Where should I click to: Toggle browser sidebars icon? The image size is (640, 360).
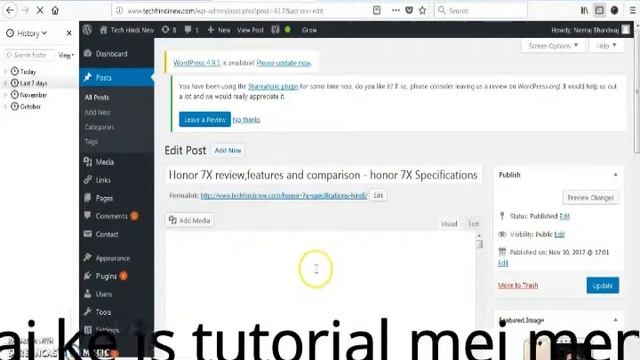point(599,11)
